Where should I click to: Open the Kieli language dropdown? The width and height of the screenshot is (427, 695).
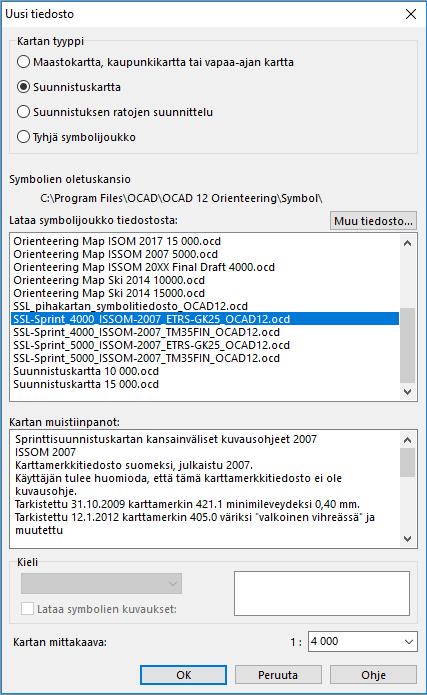[102, 583]
